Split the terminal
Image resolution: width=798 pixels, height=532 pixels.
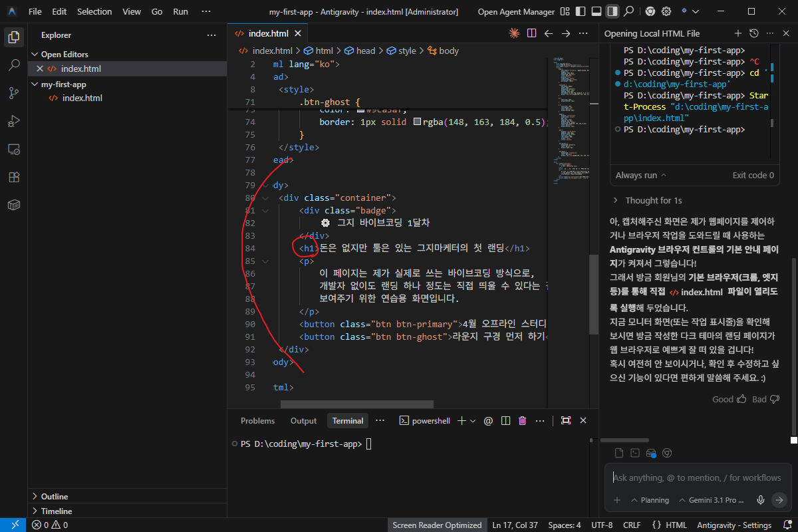coord(505,420)
